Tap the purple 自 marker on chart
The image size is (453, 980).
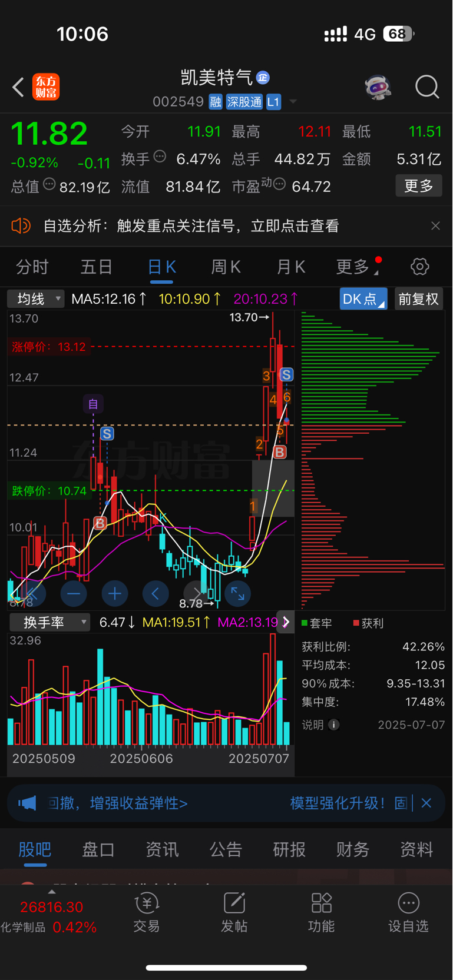pyautogui.click(x=93, y=404)
